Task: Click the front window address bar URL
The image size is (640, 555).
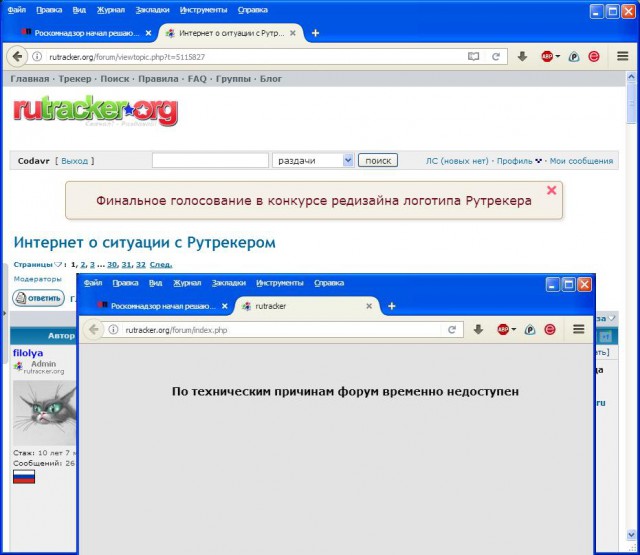Action: (x=176, y=330)
